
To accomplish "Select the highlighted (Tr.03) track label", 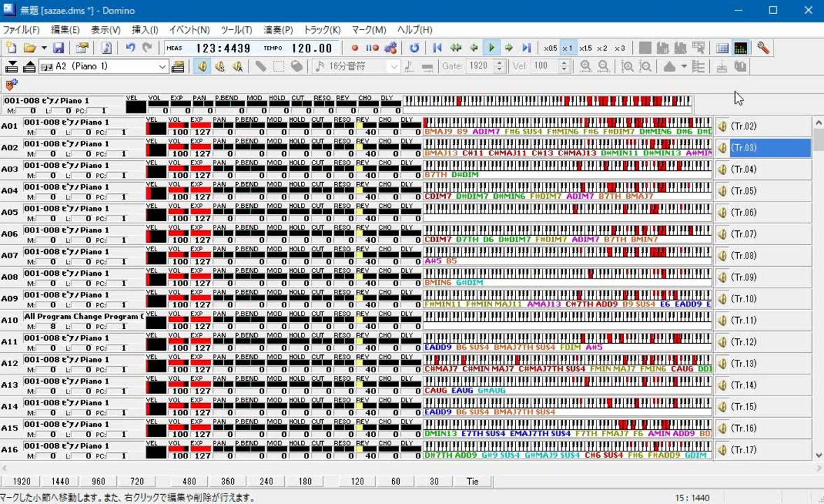I will [770, 148].
